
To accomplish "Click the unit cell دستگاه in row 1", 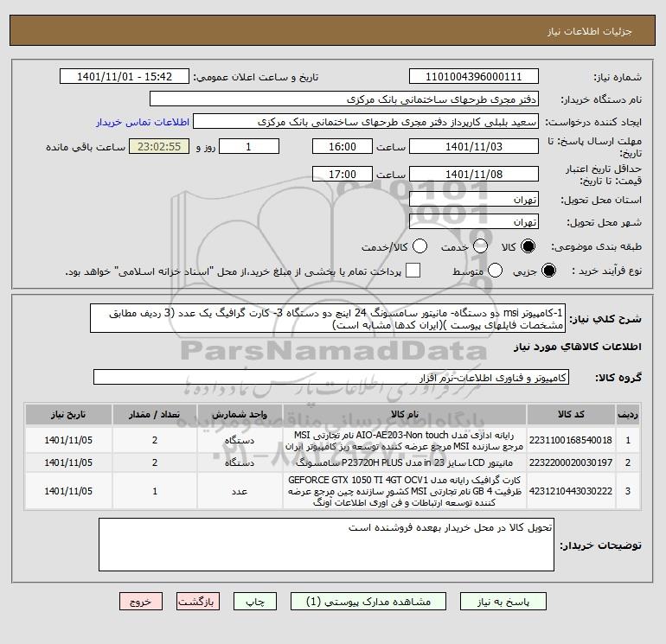I will coord(240,440).
